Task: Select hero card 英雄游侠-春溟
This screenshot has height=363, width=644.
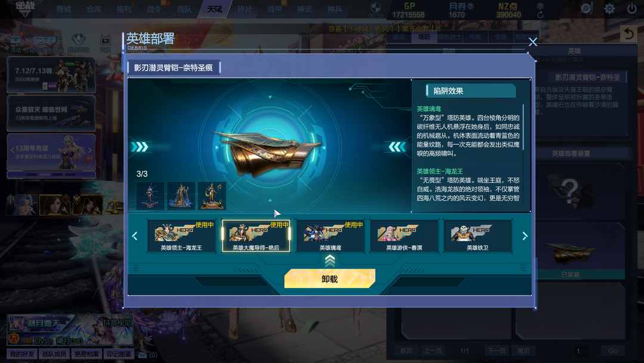Action: click(x=404, y=236)
